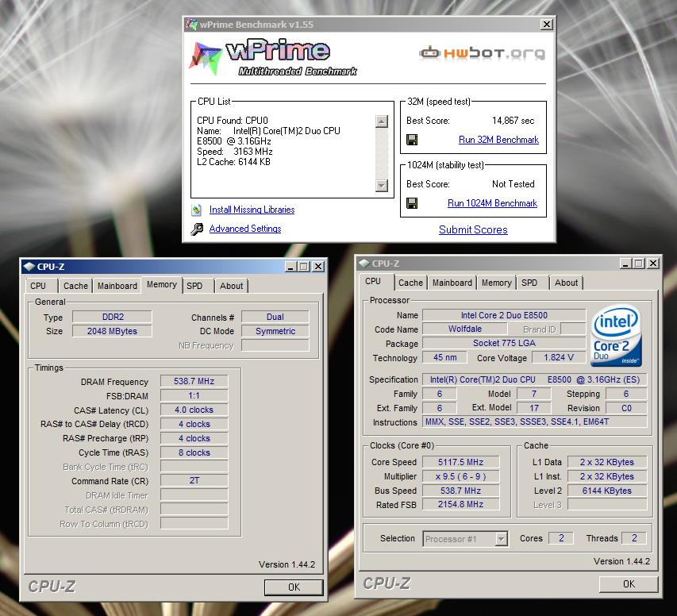677x616 pixels.
Task: Click the CPU List scrollbar track
Action: (382, 153)
